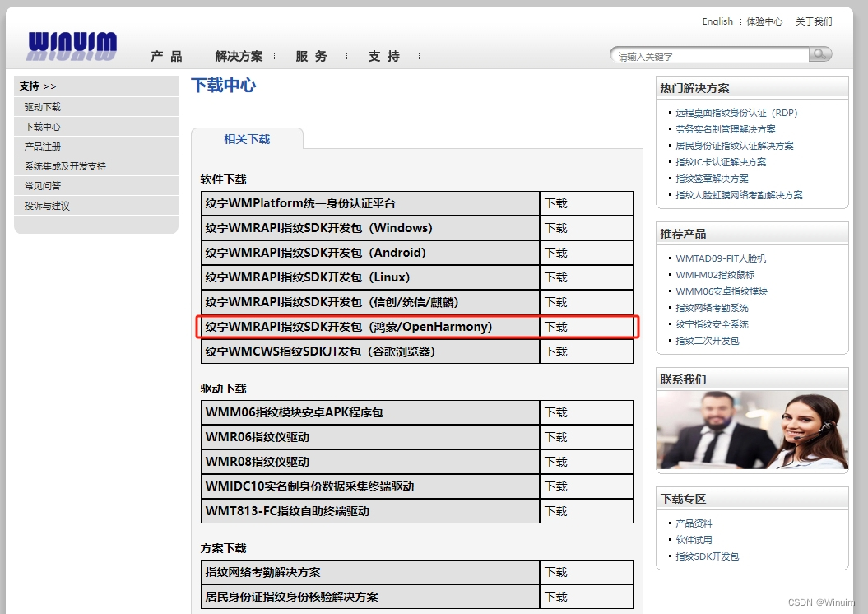Image resolution: width=868 pixels, height=614 pixels.
Task: Download the WMR08指纹仪驱动
Action: coord(556,462)
